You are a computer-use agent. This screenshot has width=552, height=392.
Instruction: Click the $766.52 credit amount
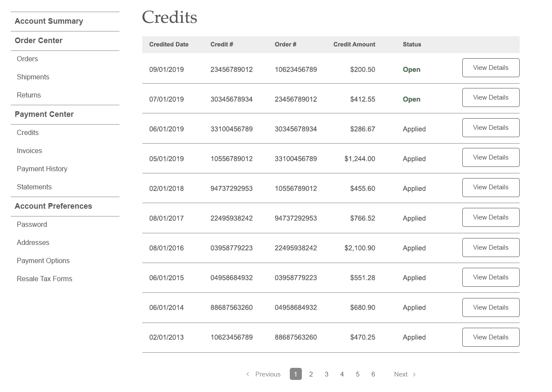click(363, 218)
